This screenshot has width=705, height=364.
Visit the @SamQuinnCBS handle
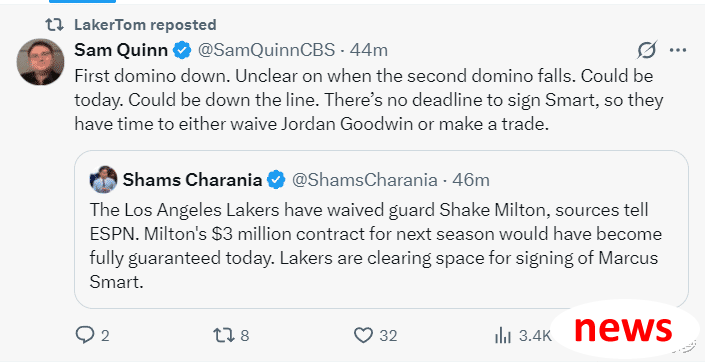pyautogui.click(x=267, y=50)
